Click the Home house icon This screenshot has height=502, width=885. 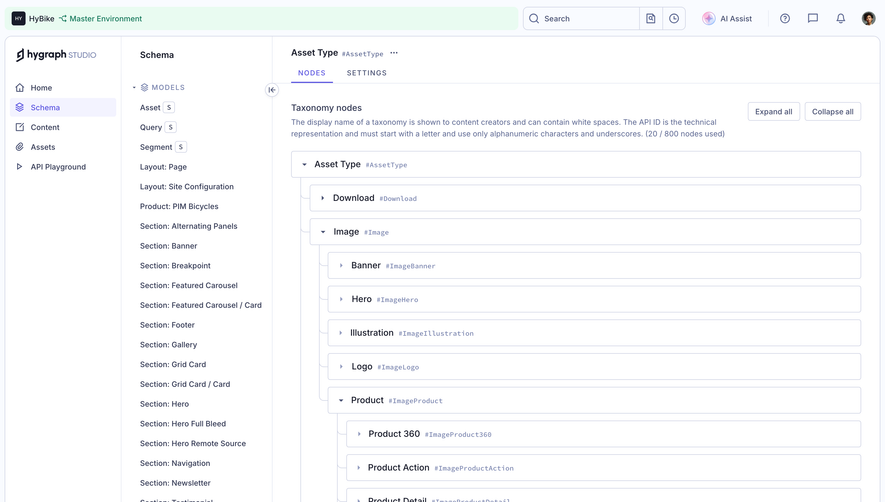point(20,88)
